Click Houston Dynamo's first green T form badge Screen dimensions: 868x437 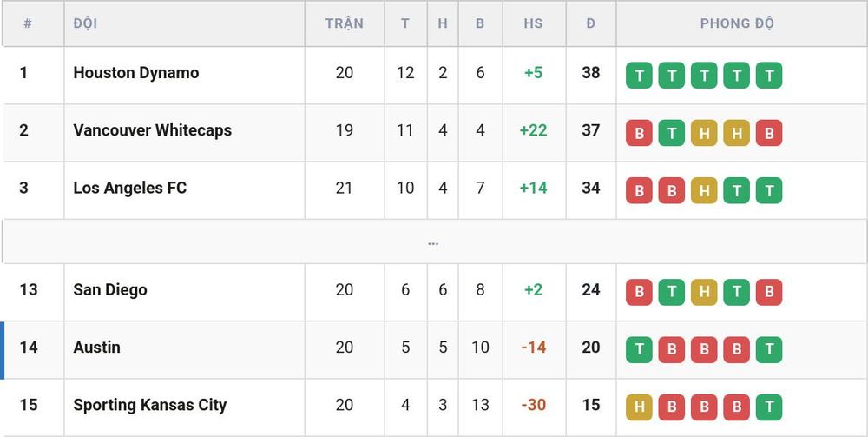point(639,76)
